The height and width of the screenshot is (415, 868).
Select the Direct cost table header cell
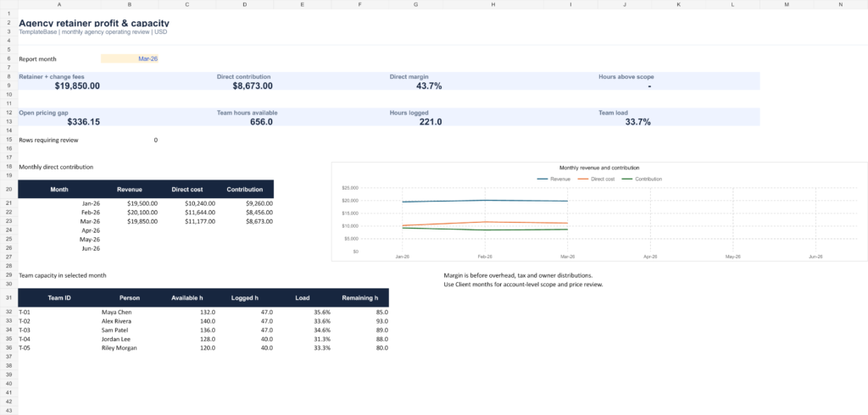tap(187, 189)
